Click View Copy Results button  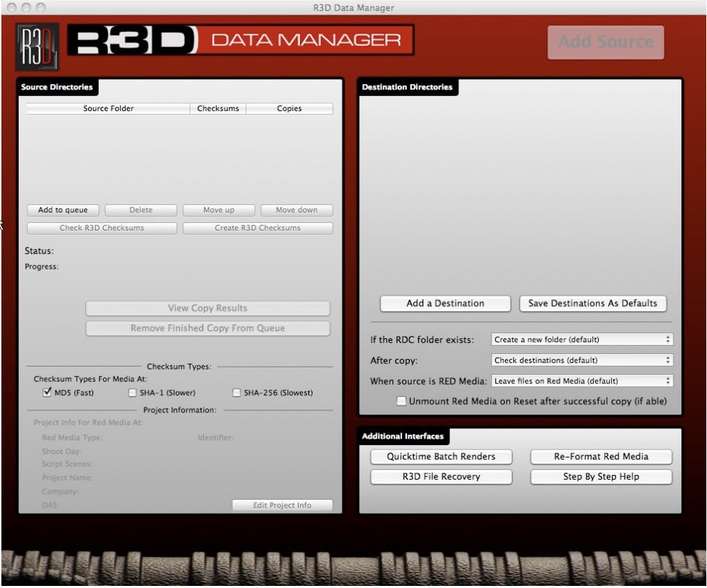coord(208,308)
